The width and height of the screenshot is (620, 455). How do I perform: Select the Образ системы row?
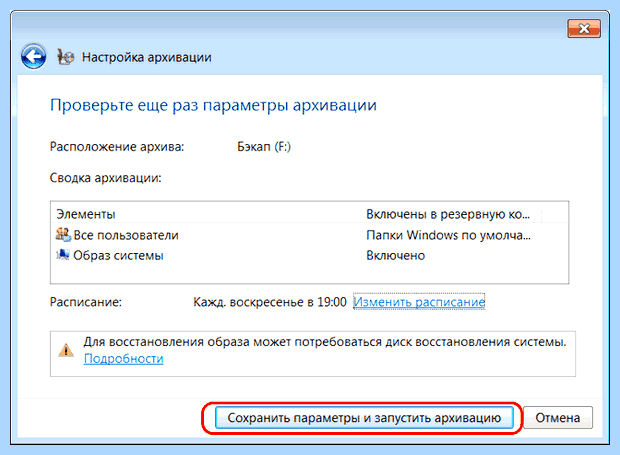pyautogui.click(x=309, y=255)
